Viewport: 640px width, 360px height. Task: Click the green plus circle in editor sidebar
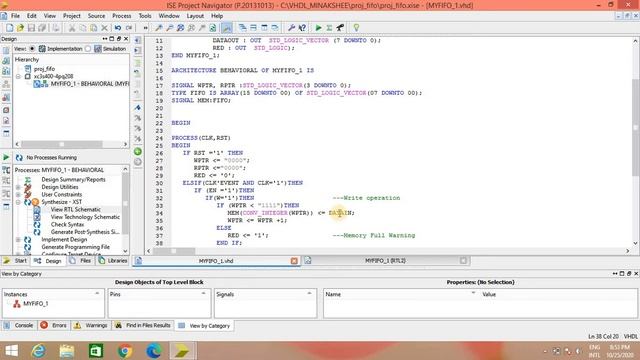point(138,151)
